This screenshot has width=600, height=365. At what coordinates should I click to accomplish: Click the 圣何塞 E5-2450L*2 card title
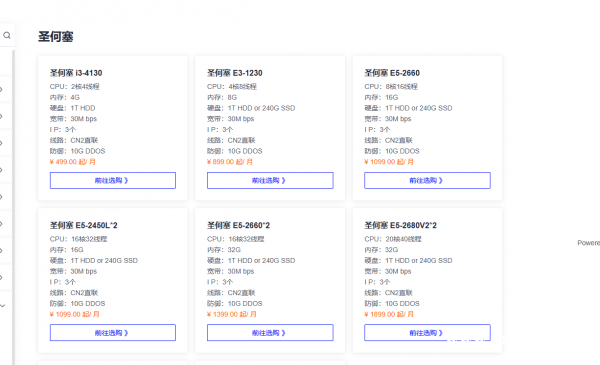[x=83, y=225]
